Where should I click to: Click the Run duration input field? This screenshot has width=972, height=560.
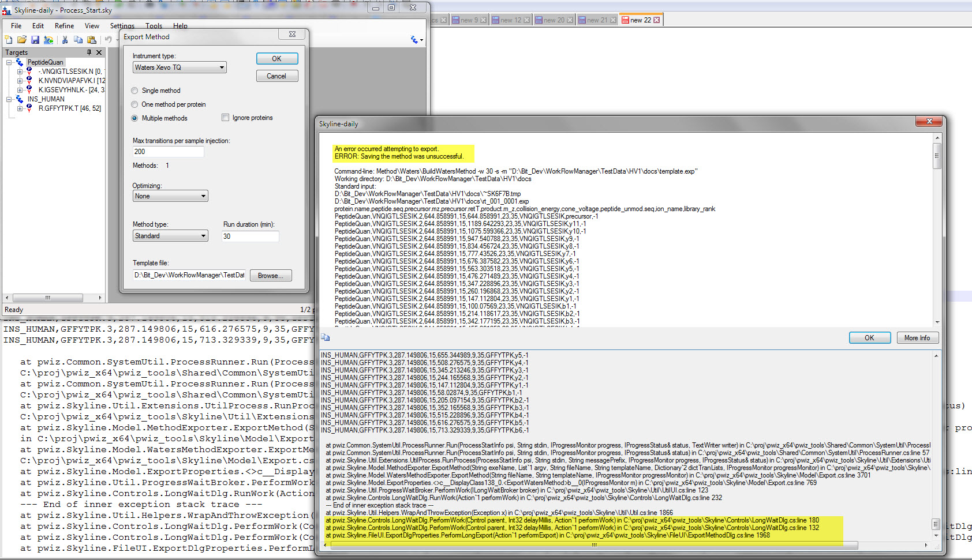[250, 236]
